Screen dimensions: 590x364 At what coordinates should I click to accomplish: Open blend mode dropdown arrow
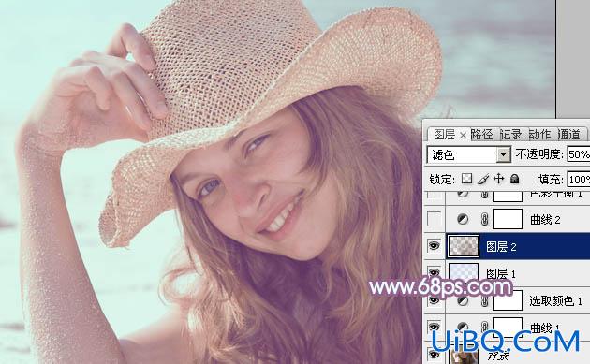503,154
